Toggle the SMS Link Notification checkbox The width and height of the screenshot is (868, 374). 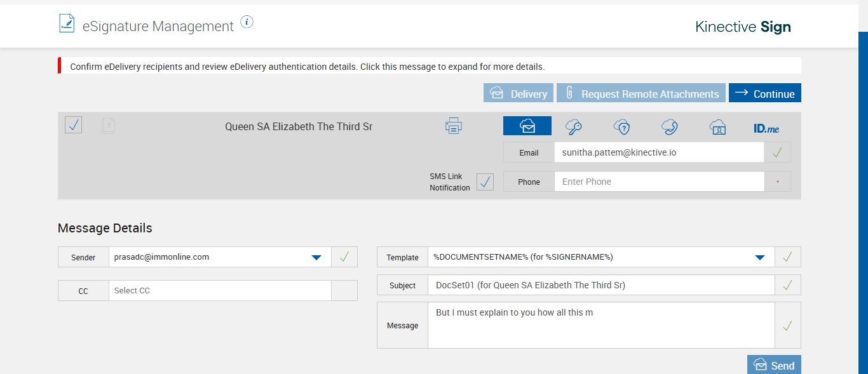[x=485, y=182]
